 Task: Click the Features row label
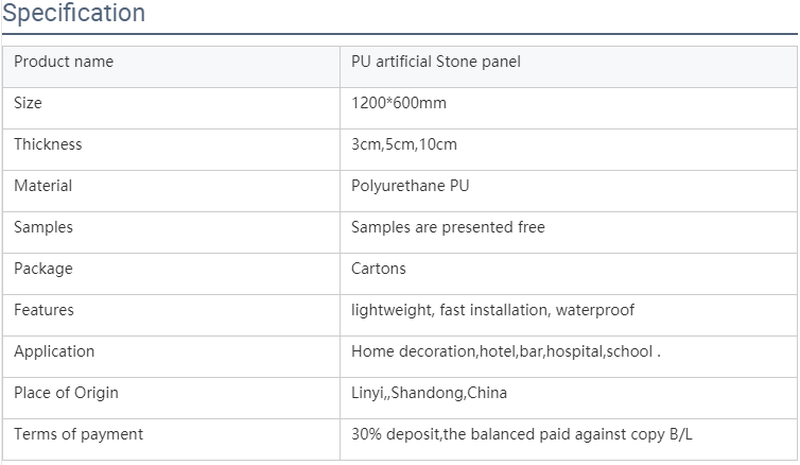(x=44, y=311)
